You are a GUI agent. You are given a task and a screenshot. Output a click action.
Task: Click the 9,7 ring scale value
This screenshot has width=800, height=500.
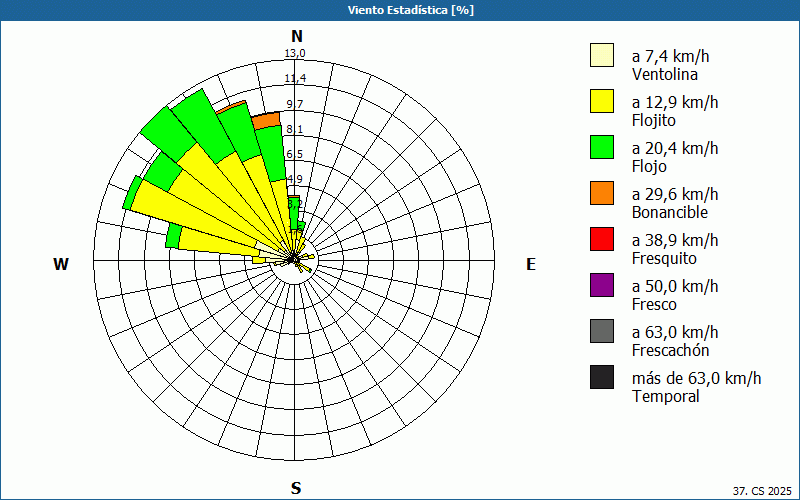pos(295,104)
